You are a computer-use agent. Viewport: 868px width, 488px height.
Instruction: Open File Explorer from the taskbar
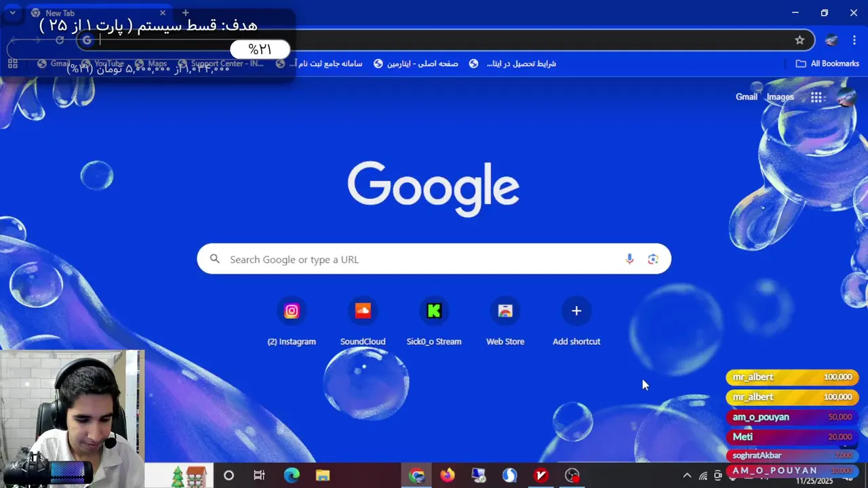(323, 475)
